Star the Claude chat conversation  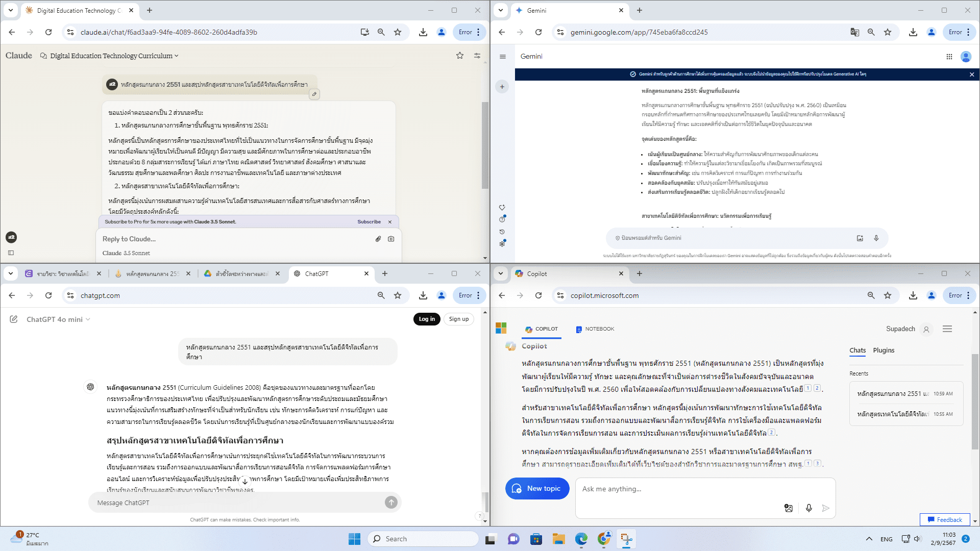[x=460, y=56]
